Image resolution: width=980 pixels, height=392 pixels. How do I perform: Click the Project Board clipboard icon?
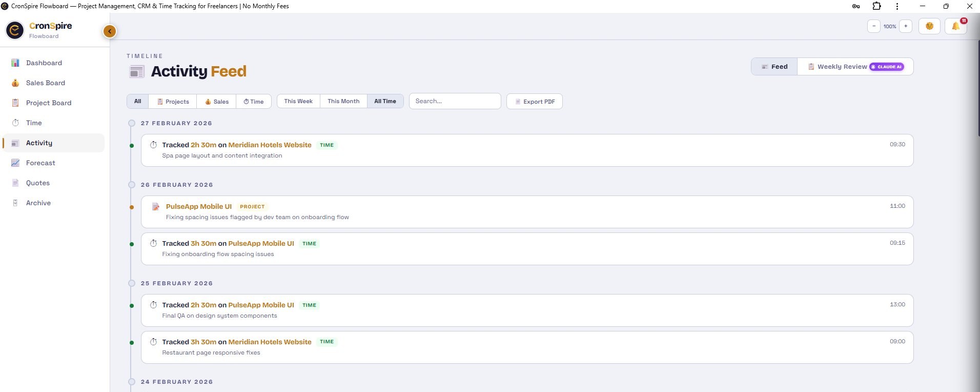(15, 103)
